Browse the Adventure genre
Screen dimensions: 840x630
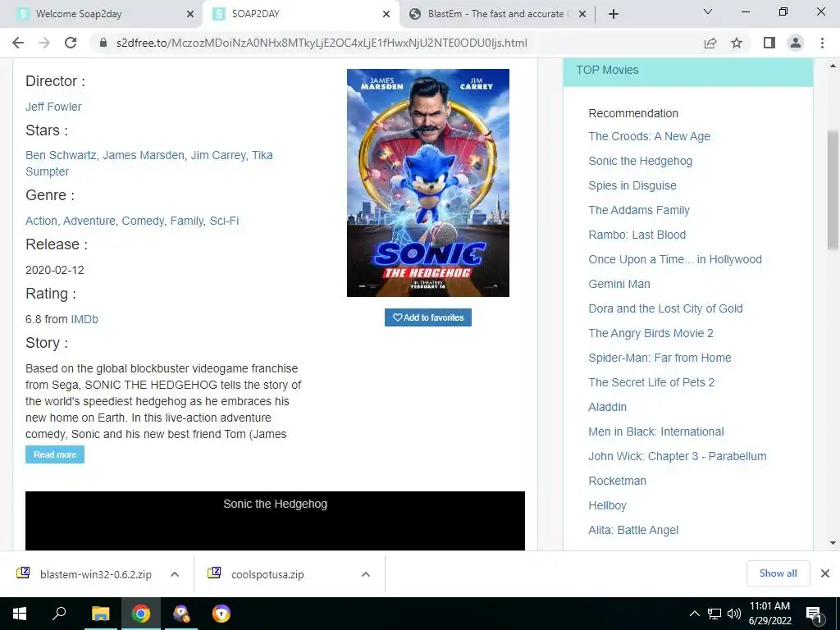89,221
